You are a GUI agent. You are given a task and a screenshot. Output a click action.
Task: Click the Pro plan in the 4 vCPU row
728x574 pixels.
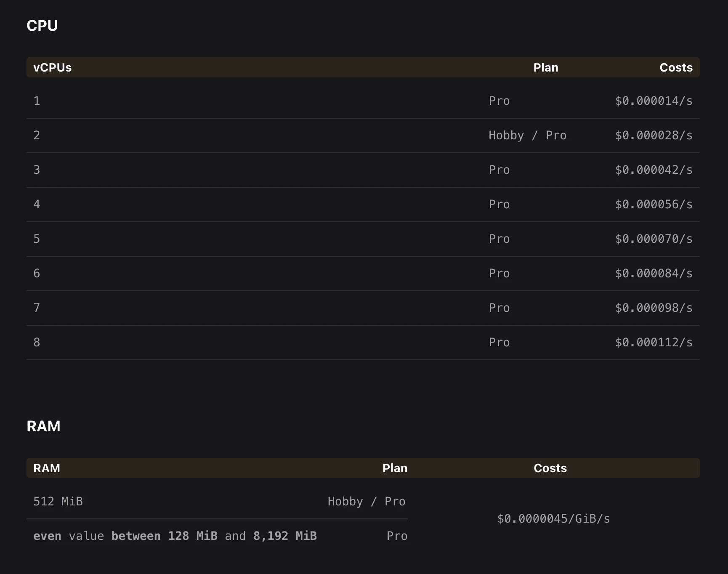coord(499,205)
